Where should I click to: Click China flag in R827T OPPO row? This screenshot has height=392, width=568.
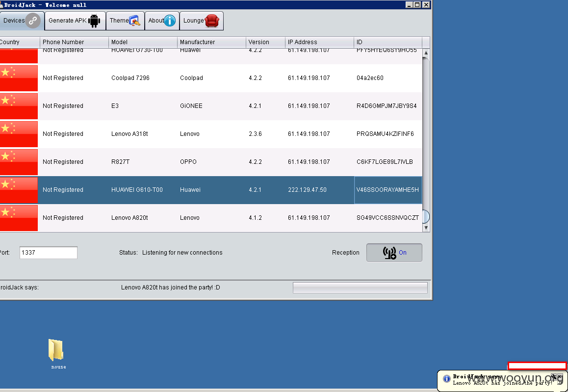19,162
